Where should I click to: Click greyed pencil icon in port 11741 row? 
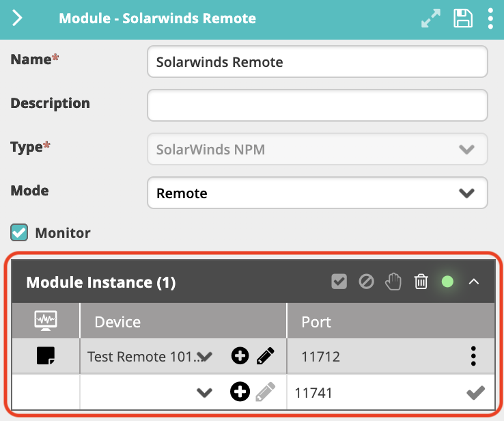pyautogui.click(x=266, y=392)
